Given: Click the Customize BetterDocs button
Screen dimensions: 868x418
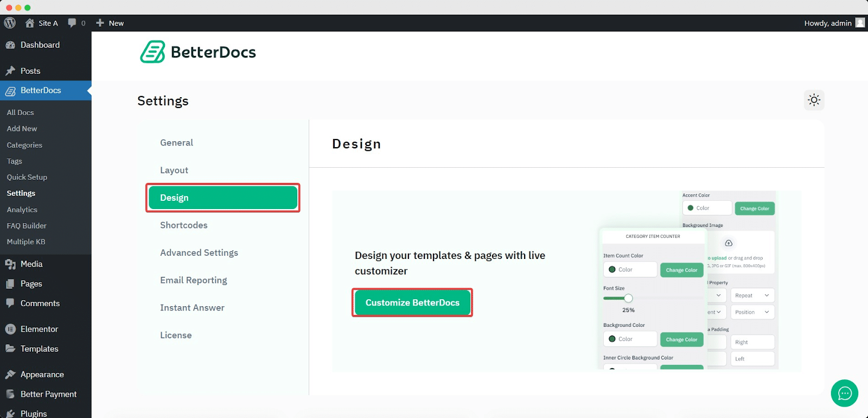Looking at the screenshot, I should 412,303.
